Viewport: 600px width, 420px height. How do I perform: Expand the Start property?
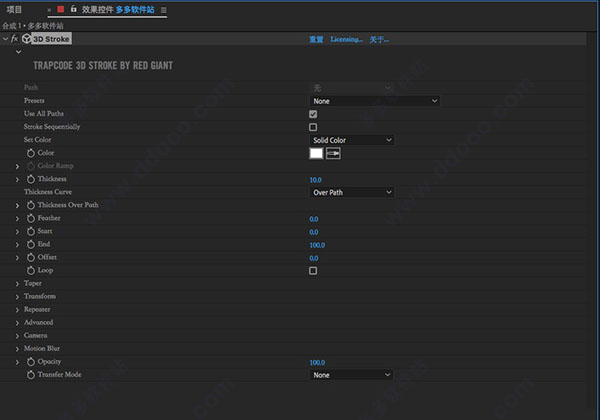pyautogui.click(x=17, y=231)
